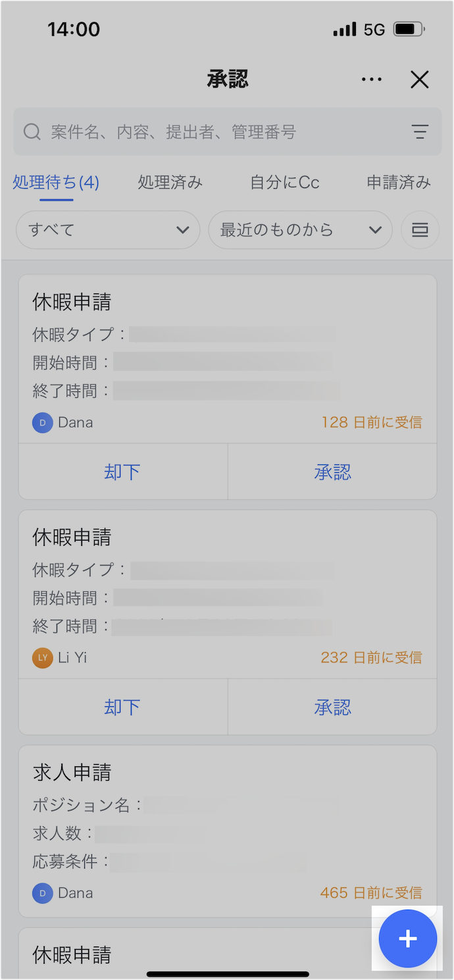Reject Dana's leave request with 却下

click(x=123, y=472)
